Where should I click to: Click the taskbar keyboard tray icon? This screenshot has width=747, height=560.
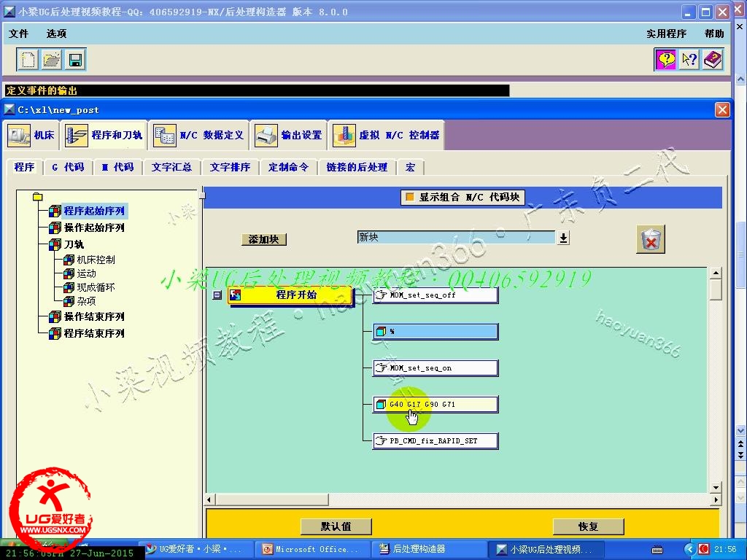coord(657,550)
